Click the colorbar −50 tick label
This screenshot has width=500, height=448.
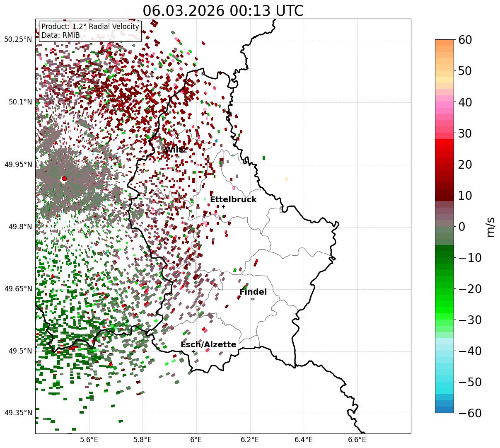(469, 382)
